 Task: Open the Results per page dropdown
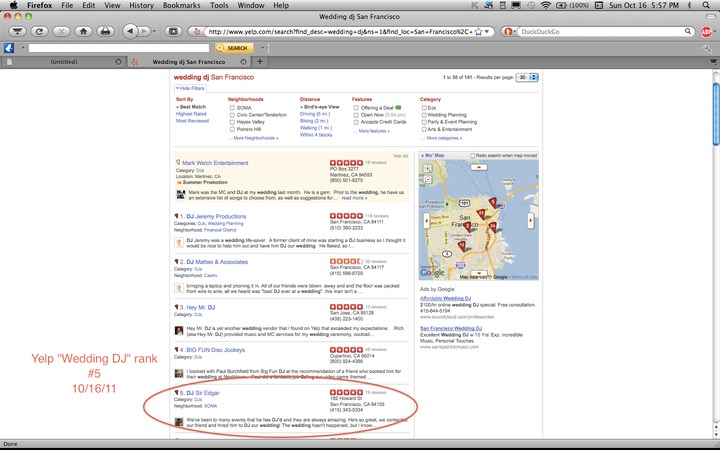point(527,78)
